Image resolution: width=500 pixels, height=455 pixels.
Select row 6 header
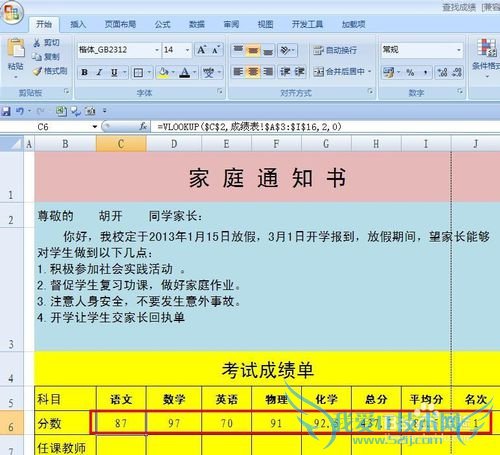[11, 423]
